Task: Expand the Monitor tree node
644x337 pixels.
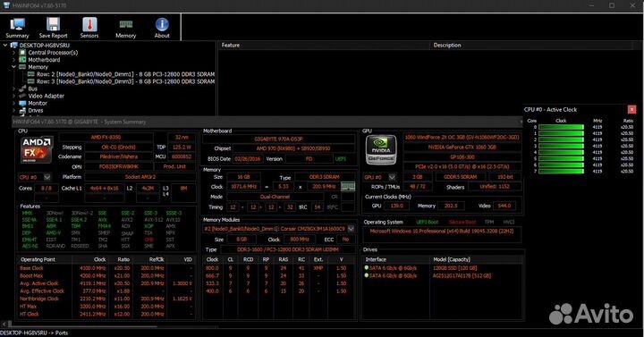Action: pos(14,103)
